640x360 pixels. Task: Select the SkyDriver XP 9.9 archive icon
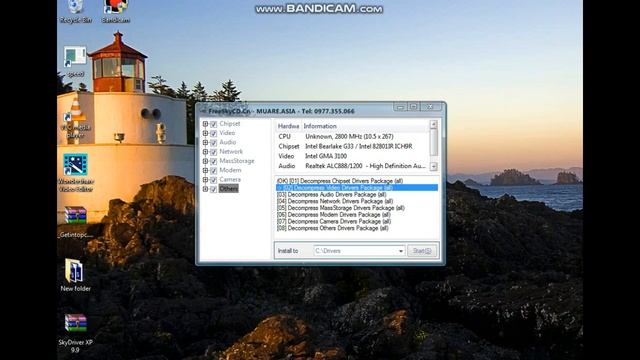click(76, 333)
